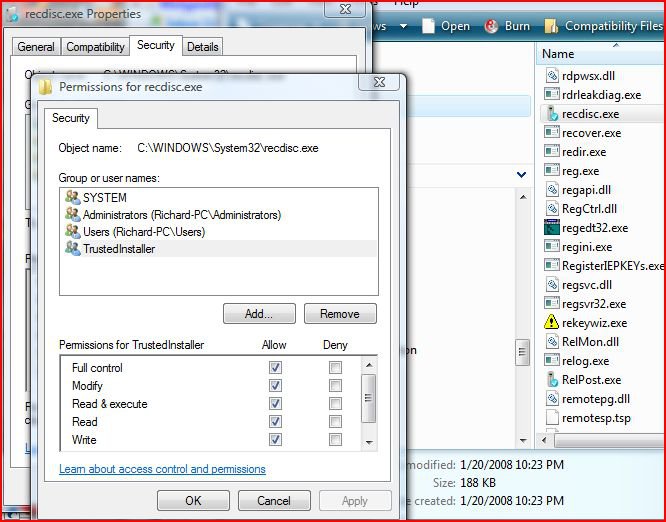Toggle Deny checkbox for Modify
Image resolution: width=666 pixels, height=522 pixels.
[335, 386]
